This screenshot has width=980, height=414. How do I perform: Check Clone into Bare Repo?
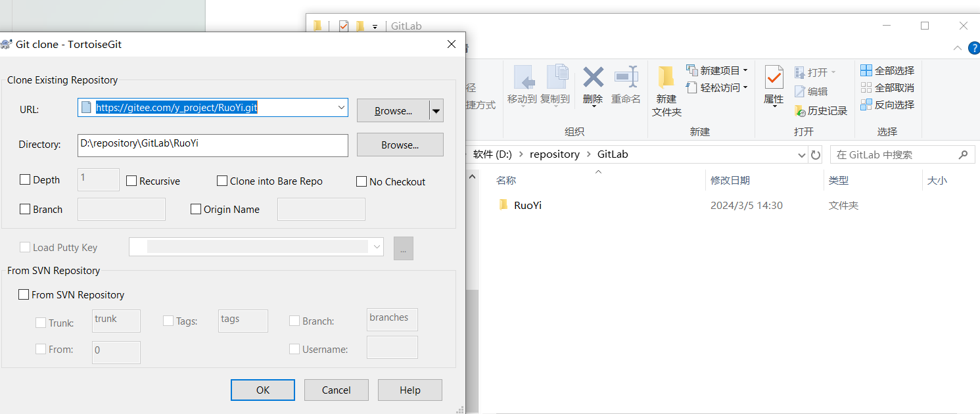pyautogui.click(x=222, y=181)
